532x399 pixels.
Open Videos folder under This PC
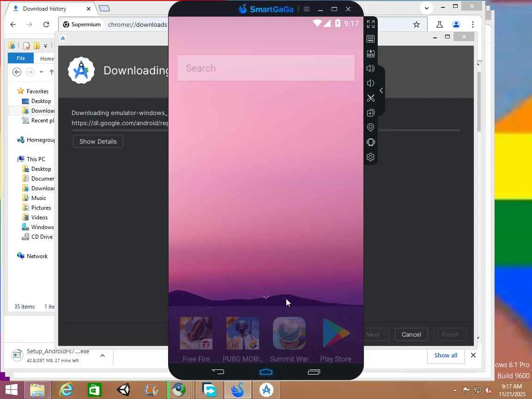(35, 218)
